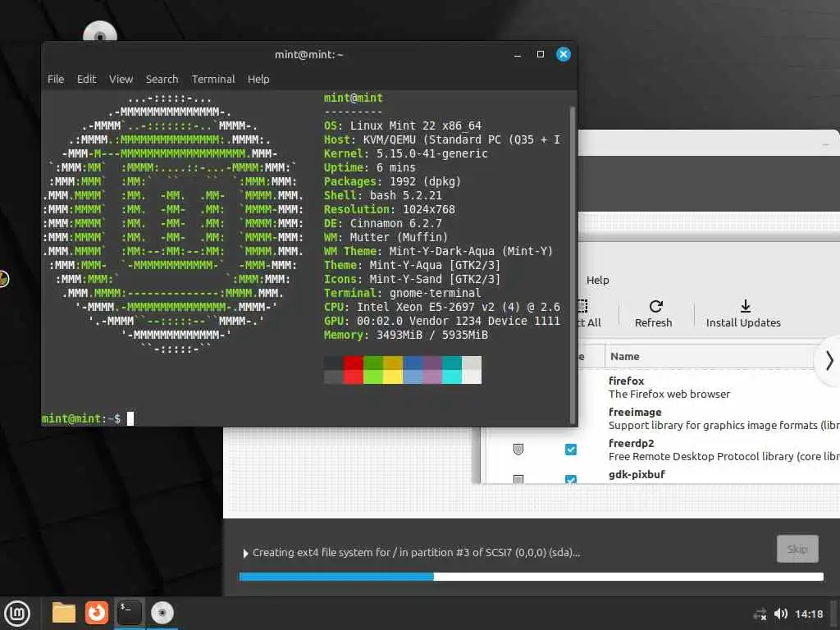Open the terminal Search menu
840x630 pixels.
(162, 80)
